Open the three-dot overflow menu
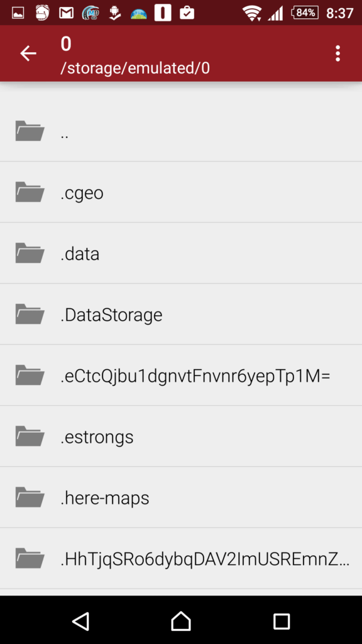Viewport: 362px width, 644px height. 337,53
